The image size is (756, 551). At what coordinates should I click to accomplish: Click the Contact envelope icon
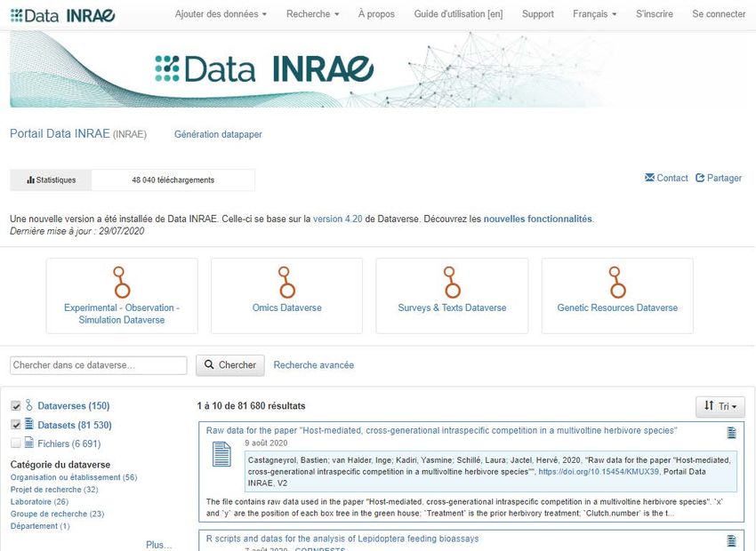coord(649,178)
